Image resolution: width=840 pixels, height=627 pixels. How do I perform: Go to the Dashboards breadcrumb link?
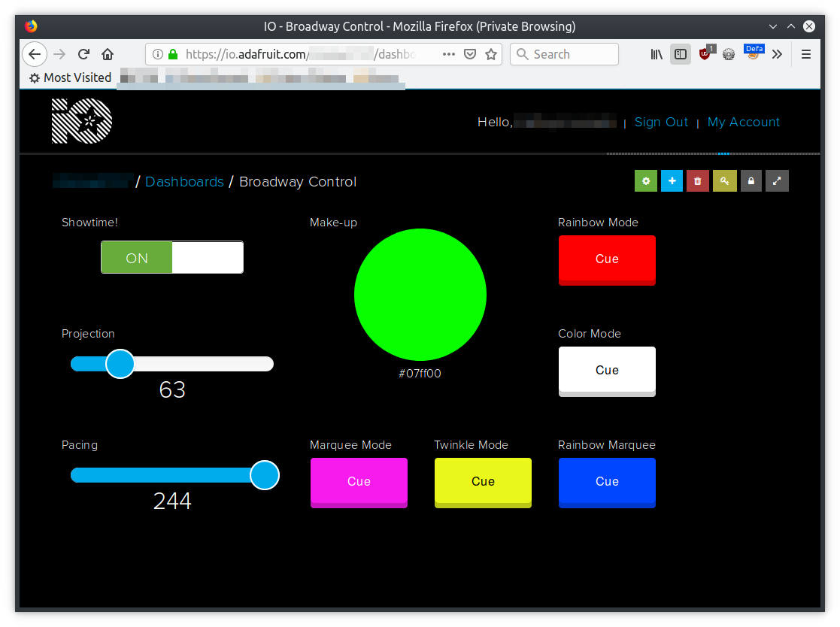184,181
